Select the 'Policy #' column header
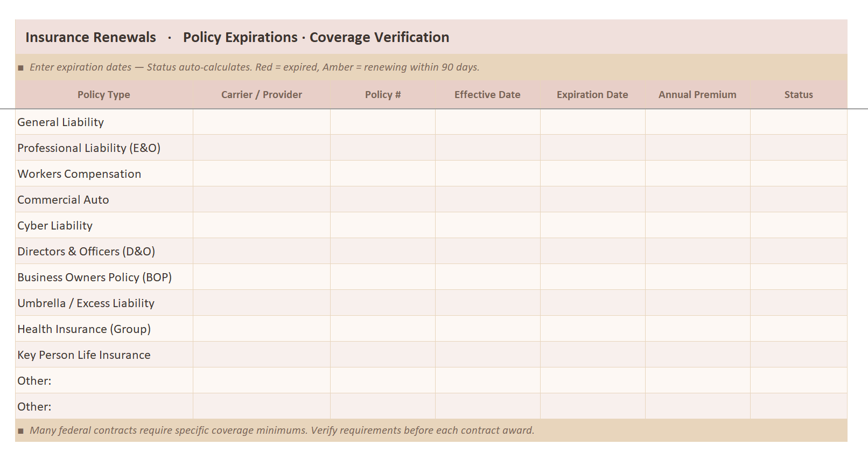 point(383,95)
